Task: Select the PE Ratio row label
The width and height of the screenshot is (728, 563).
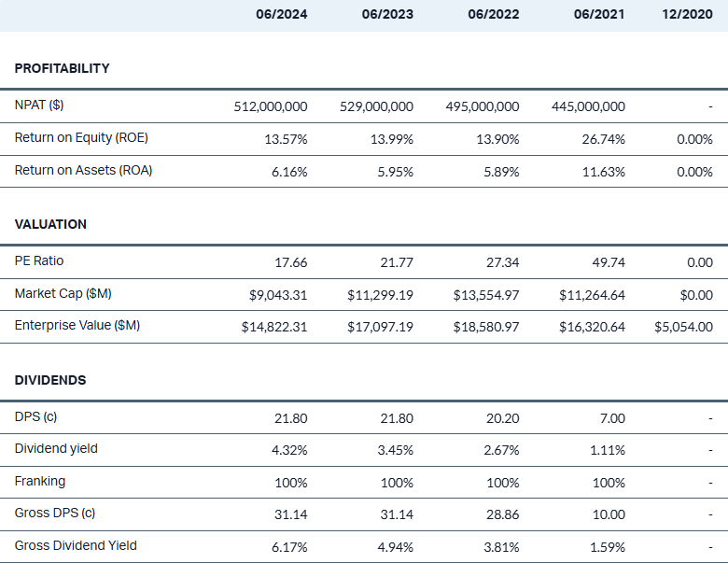Action: (39, 260)
